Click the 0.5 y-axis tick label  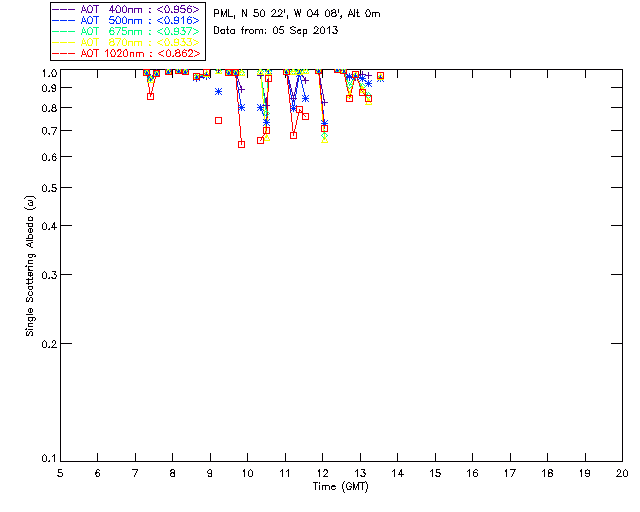pyautogui.click(x=49, y=188)
